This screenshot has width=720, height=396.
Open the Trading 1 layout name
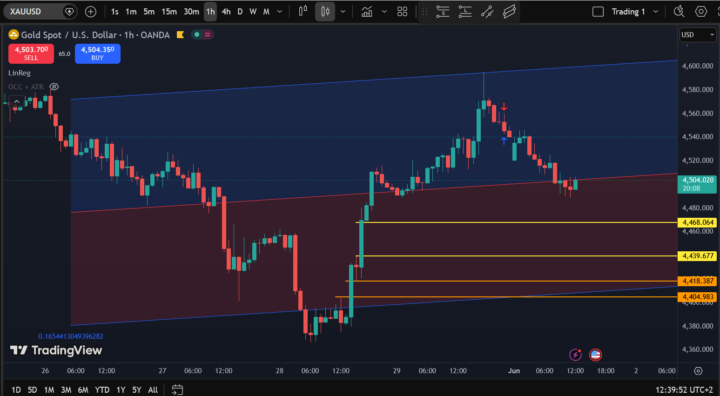pyautogui.click(x=628, y=12)
